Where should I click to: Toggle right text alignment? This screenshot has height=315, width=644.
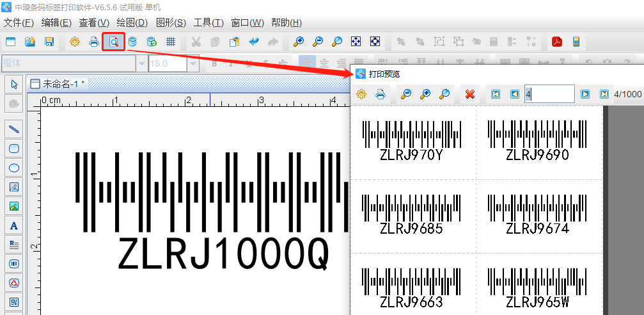[x=342, y=63]
